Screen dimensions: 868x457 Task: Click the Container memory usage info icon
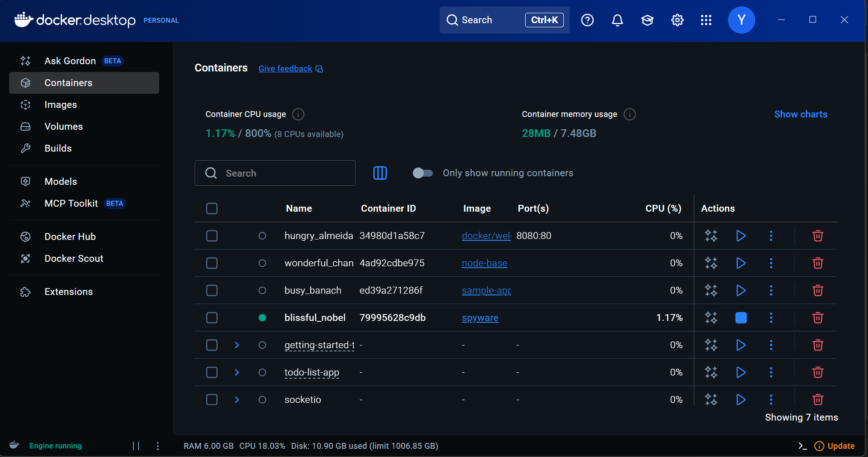pyautogui.click(x=630, y=114)
